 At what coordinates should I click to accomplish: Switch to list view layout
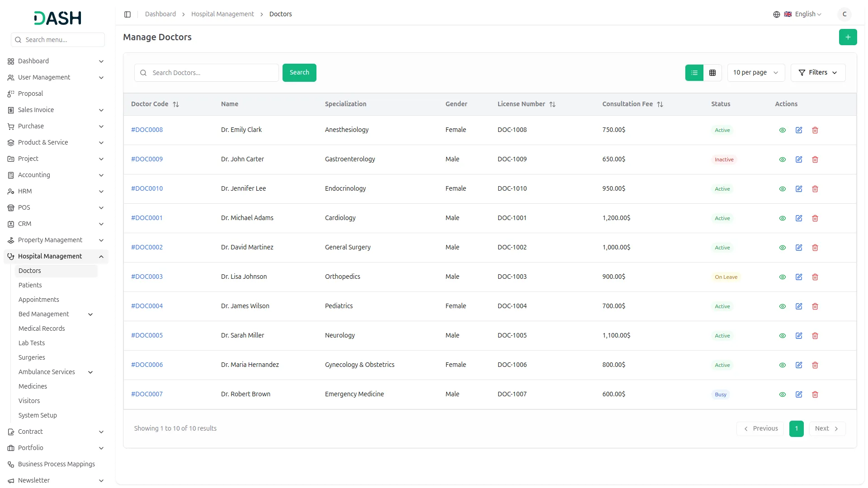pos(694,73)
